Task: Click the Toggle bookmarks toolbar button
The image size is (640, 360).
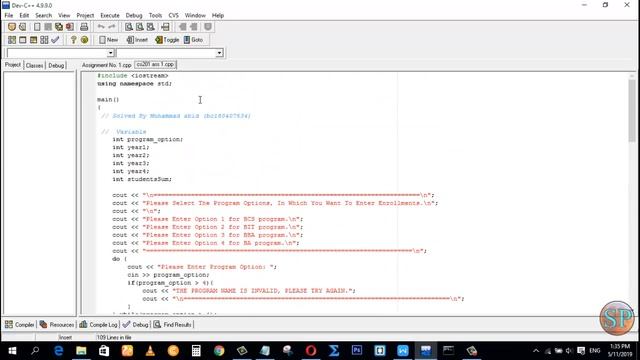Action: pos(167,40)
